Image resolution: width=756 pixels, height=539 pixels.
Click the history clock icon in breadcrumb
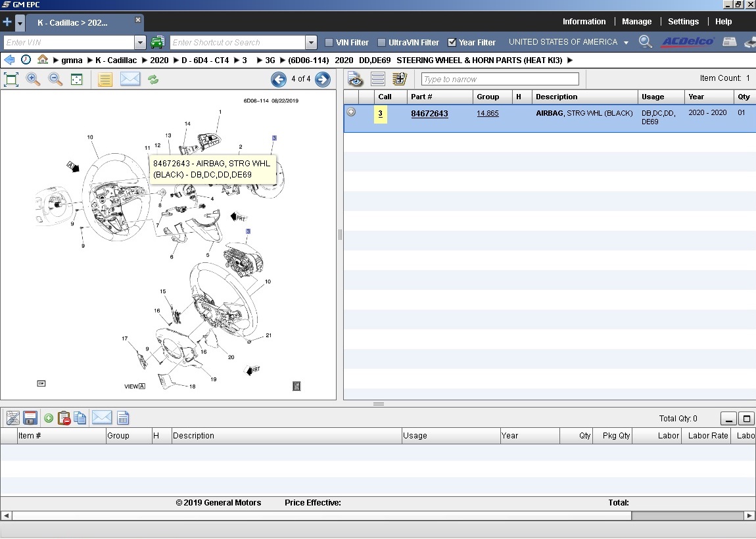pyautogui.click(x=26, y=60)
